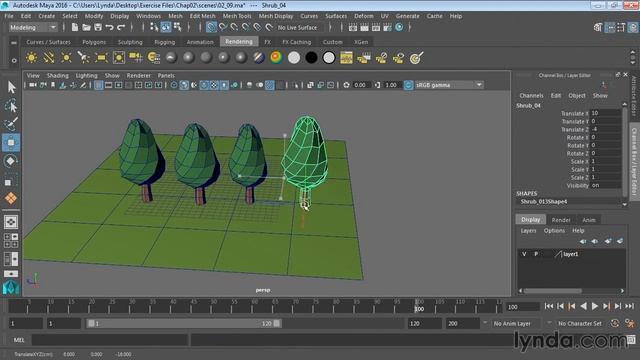
Task: Switch to the Anim layer tab
Action: coord(589,220)
